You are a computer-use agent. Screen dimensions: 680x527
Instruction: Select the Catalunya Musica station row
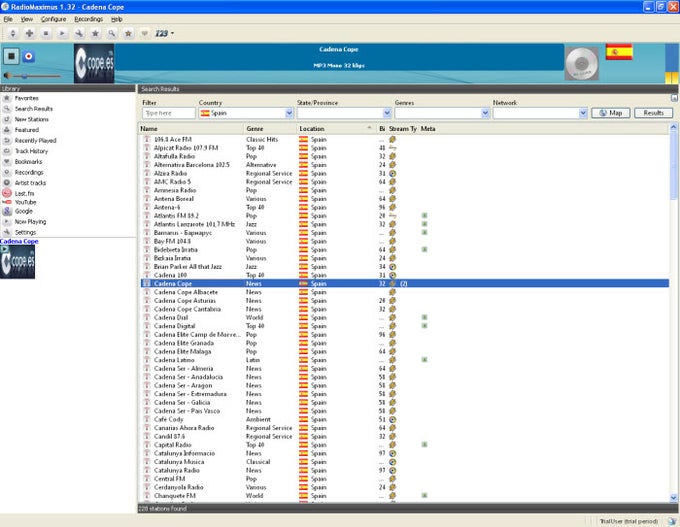click(405, 462)
